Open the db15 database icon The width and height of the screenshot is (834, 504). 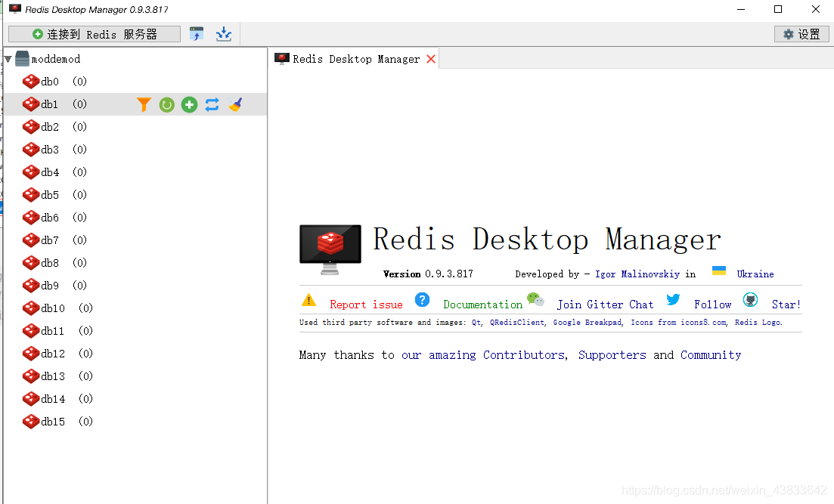point(31,422)
